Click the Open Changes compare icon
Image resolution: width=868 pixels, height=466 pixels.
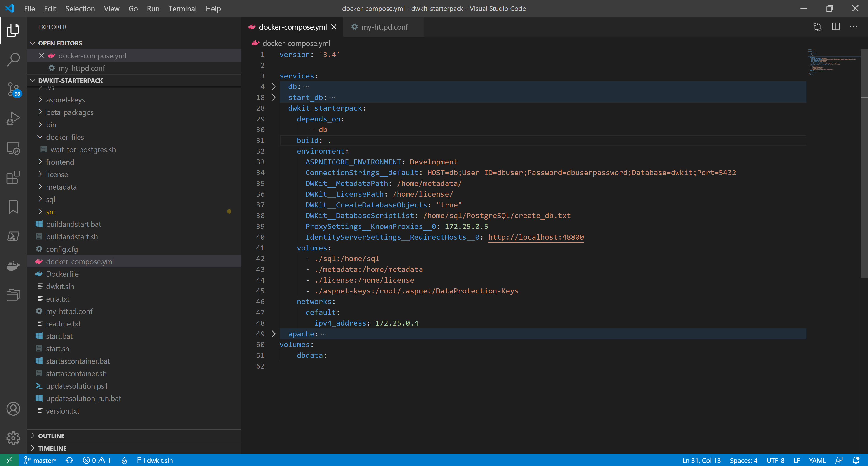(x=817, y=27)
